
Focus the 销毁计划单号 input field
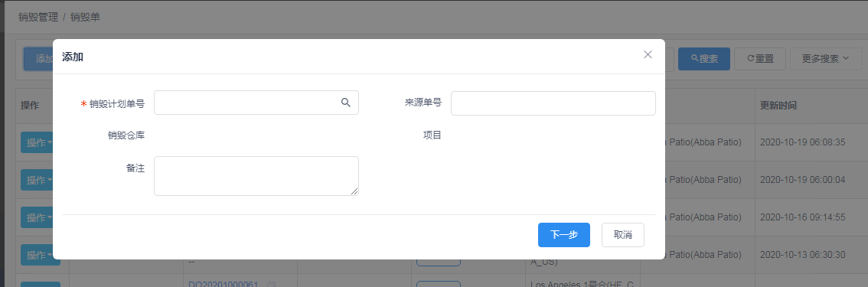click(256, 103)
